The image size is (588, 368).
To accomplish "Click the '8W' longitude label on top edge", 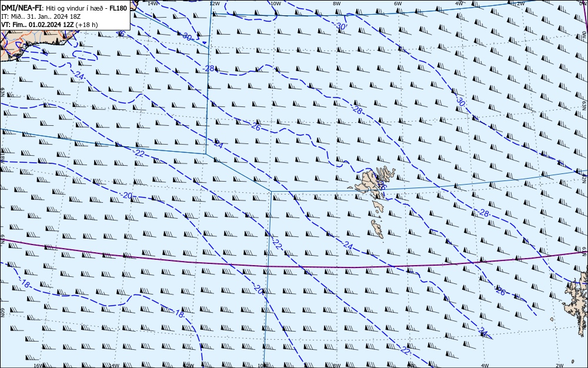I will (337, 4).
